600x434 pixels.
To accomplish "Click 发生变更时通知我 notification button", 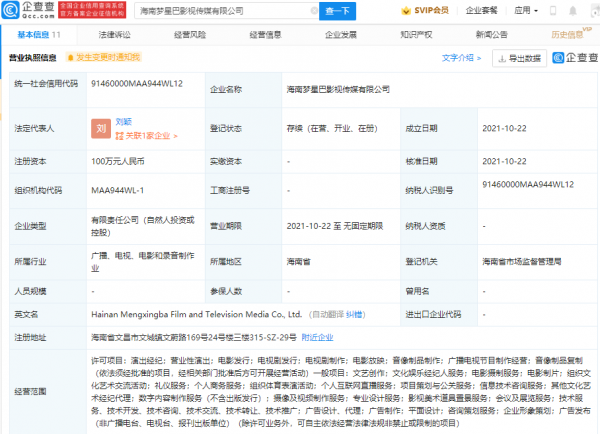I will click(x=103, y=57).
